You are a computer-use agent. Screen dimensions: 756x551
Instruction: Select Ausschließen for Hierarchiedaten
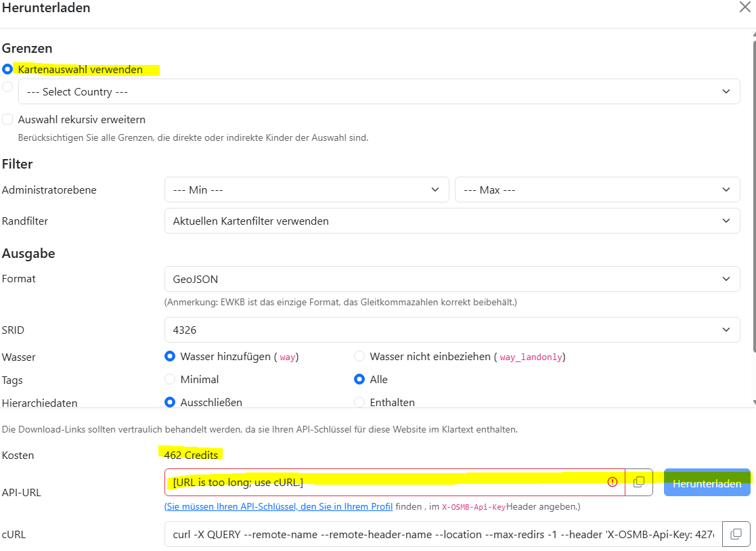pos(170,402)
